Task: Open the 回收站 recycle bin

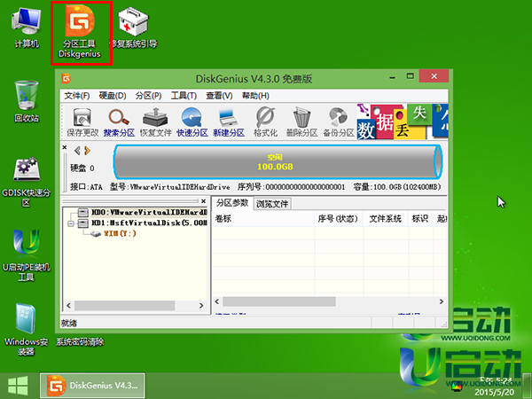Action: pos(27,102)
